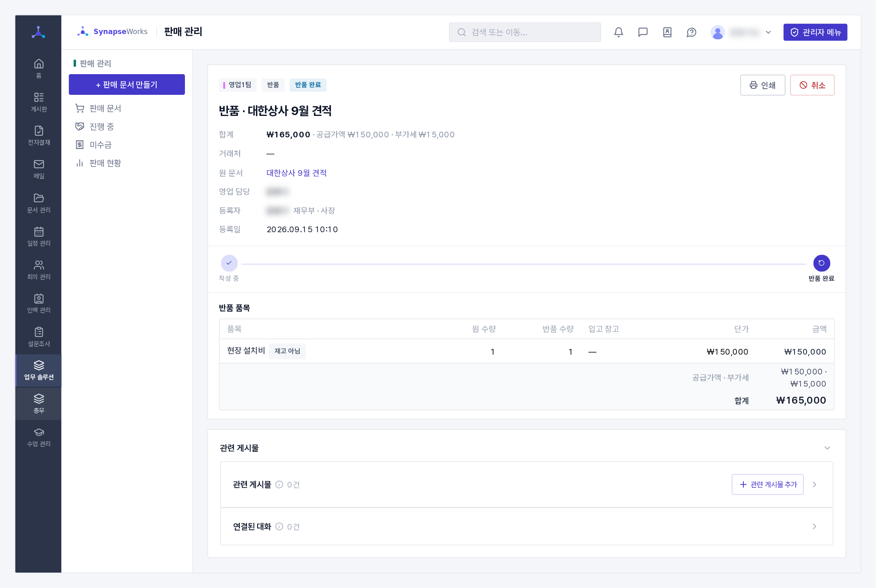The image size is (876, 588).
Task: Open the 홈 sidebar icon
Action: [39, 68]
